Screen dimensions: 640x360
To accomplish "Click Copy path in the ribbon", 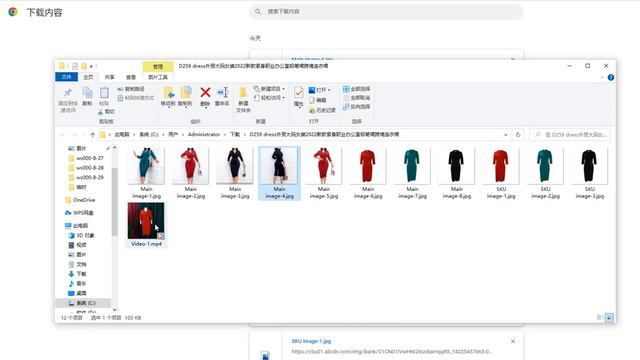I will coord(131,89).
